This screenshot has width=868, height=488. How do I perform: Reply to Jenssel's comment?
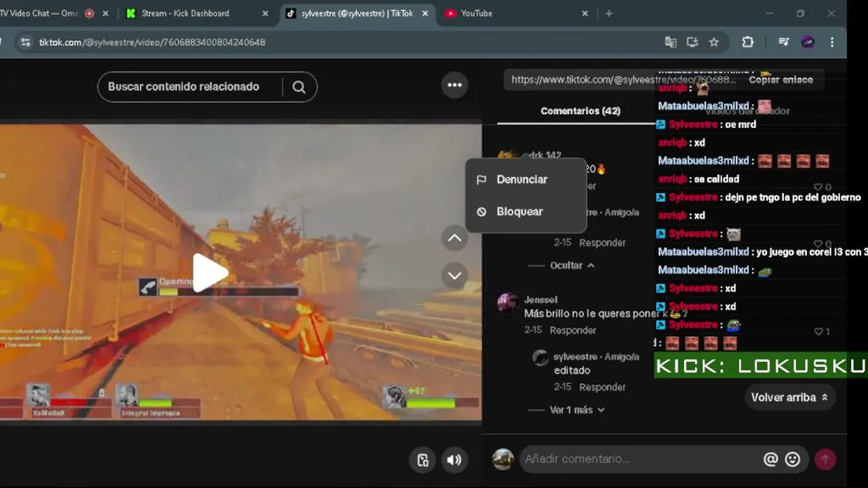pyautogui.click(x=573, y=330)
